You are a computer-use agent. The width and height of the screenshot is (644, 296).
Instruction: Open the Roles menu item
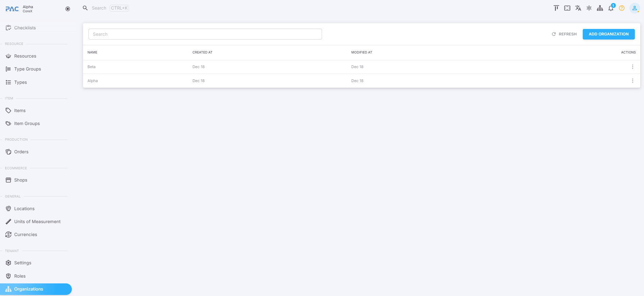click(x=20, y=276)
